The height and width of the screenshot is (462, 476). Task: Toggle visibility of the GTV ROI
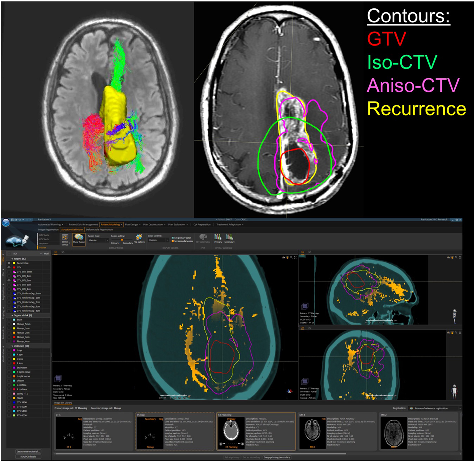tap(9, 267)
